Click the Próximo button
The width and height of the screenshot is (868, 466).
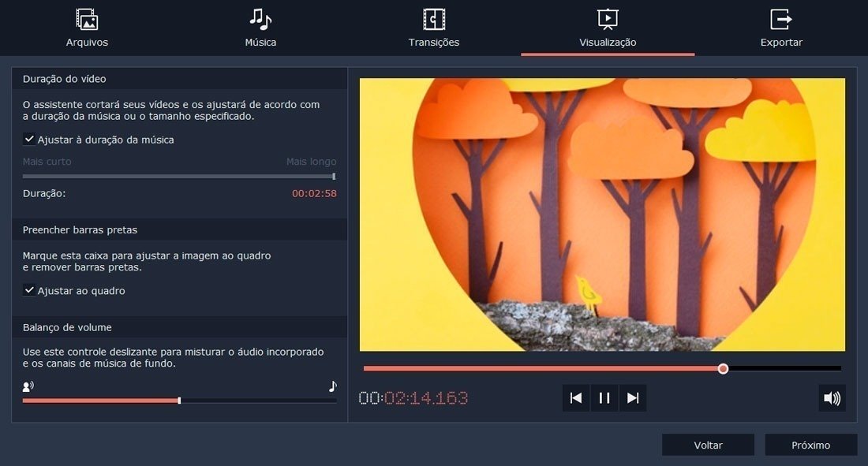(x=811, y=445)
